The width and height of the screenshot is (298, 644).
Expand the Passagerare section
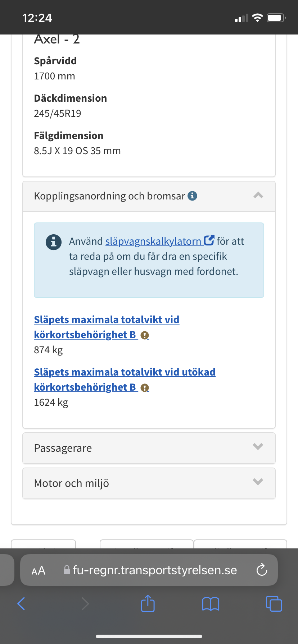[149, 448]
